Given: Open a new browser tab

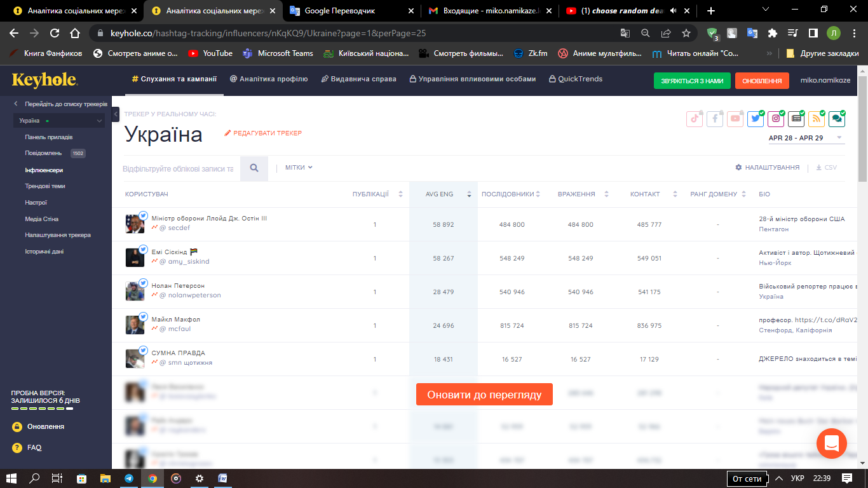Looking at the screenshot, I should (x=710, y=11).
